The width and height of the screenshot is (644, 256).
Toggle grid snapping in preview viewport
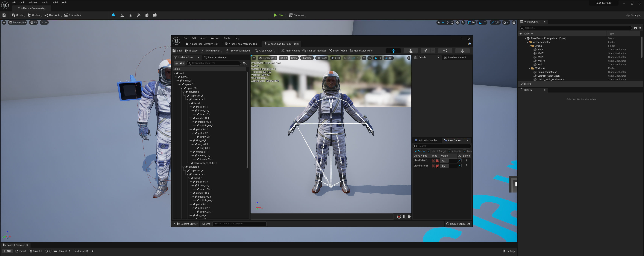(378, 58)
